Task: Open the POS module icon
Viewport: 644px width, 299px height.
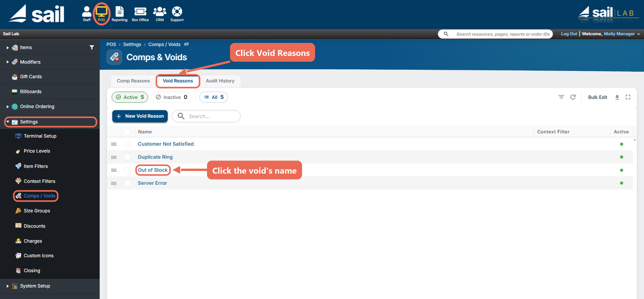Action: (x=102, y=14)
